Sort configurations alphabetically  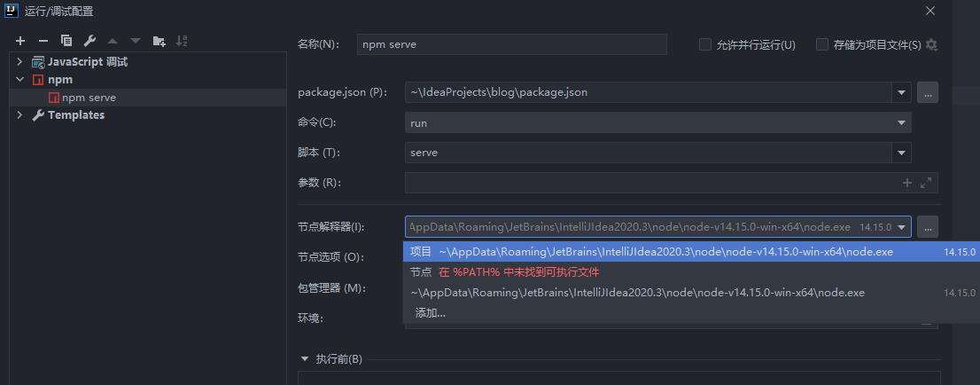click(182, 41)
